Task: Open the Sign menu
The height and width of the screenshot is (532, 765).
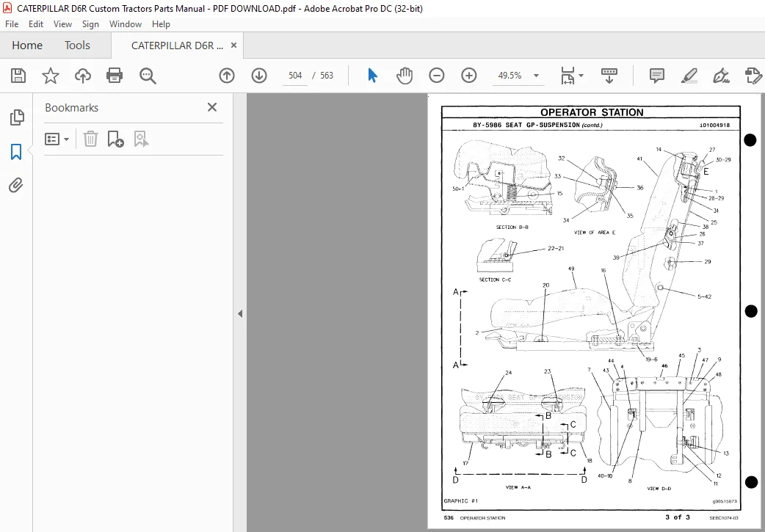Action: pyautogui.click(x=90, y=24)
